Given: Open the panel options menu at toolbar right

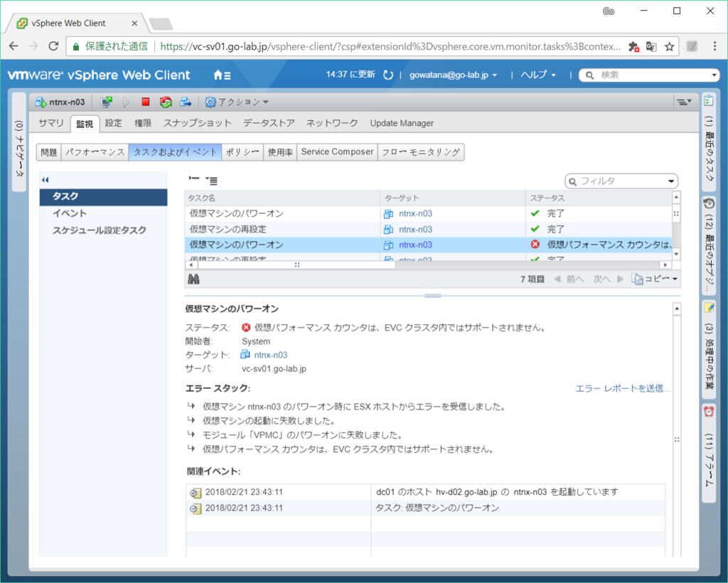Looking at the screenshot, I should point(683,102).
